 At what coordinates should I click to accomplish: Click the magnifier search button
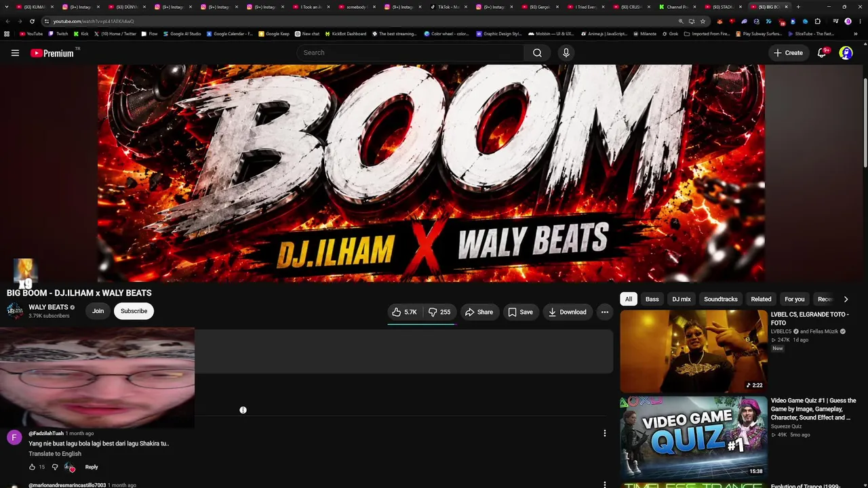pyautogui.click(x=537, y=53)
